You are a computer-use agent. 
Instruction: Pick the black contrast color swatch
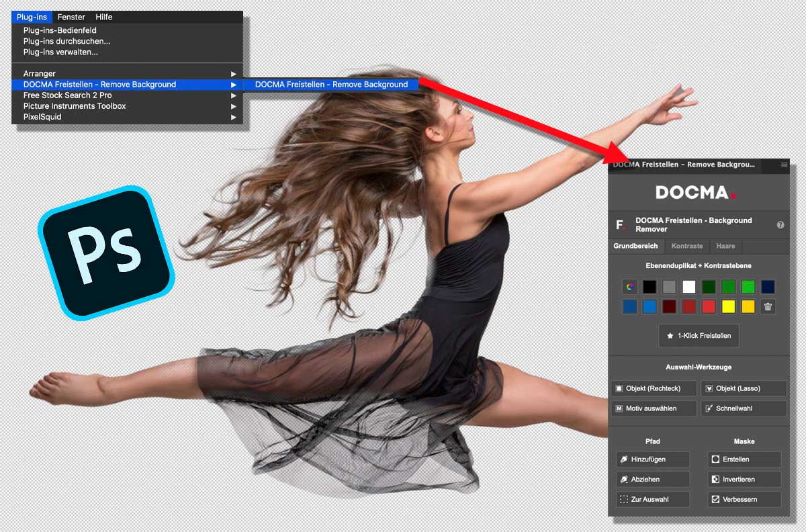tap(650, 287)
